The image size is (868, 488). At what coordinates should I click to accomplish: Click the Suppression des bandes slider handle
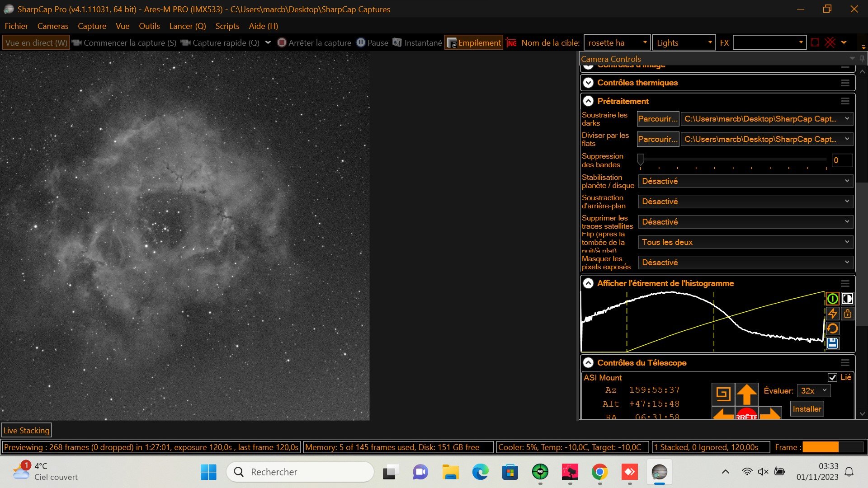coord(641,160)
